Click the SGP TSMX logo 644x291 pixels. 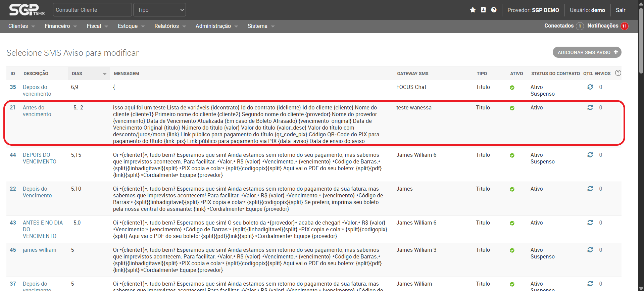27,10
